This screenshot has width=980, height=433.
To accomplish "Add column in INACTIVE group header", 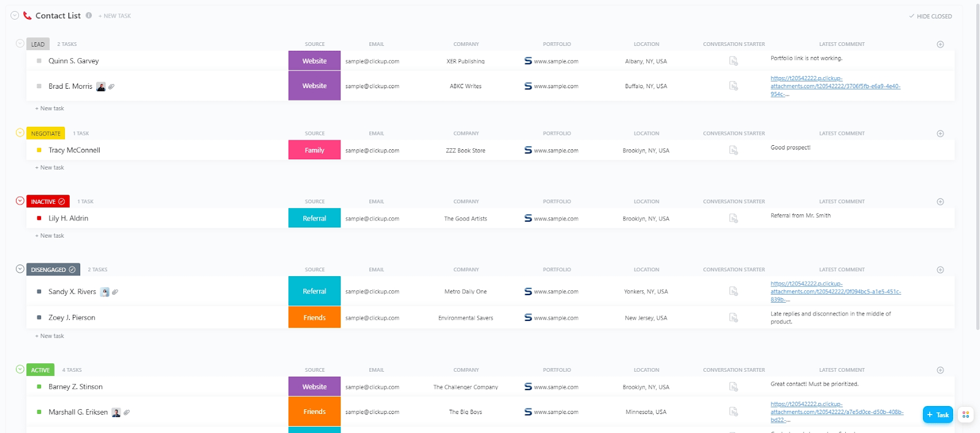I will point(940,201).
